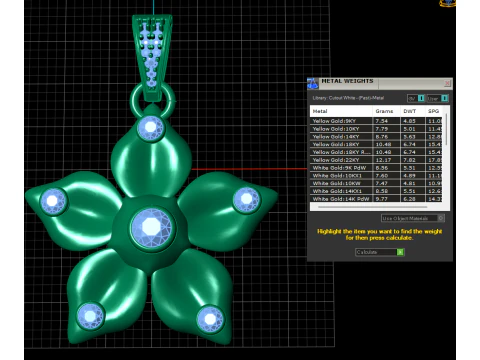Viewport: 480px width, 360px height.
Task: Select the jump ring under the bail
Action: click(x=152, y=100)
